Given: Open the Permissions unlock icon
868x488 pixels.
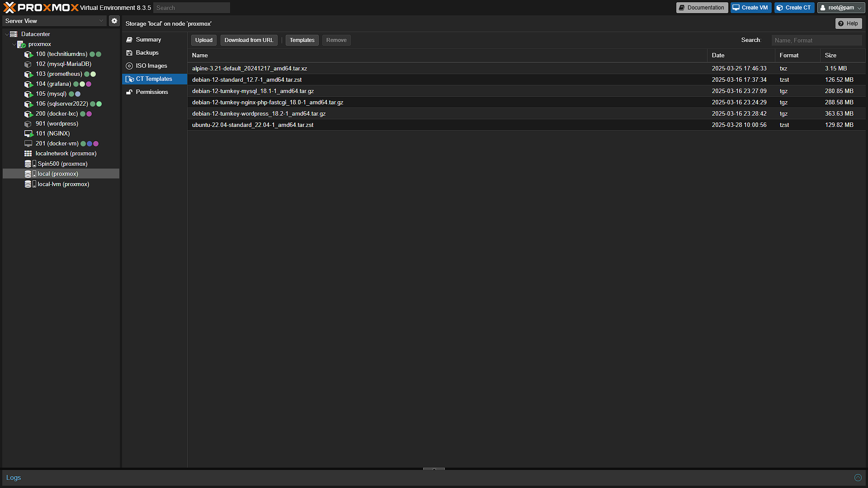Looking at the screenshot, I should coord(129,92).
